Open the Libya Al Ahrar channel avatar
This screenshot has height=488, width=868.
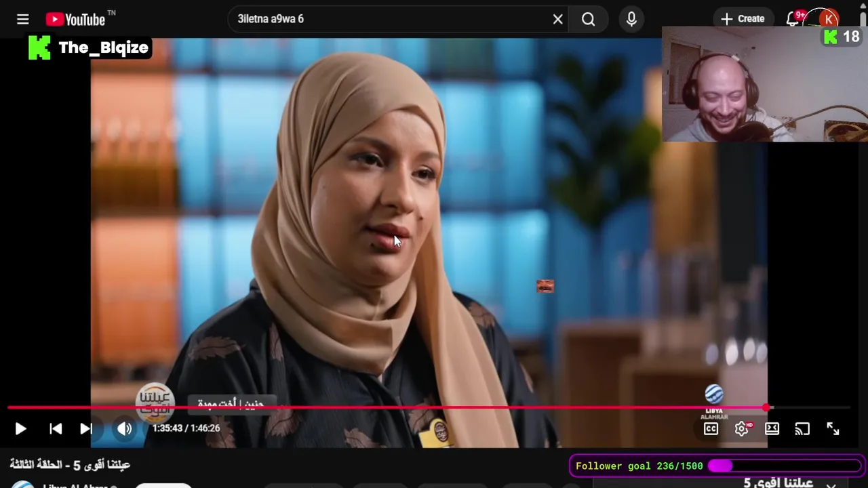23,485
